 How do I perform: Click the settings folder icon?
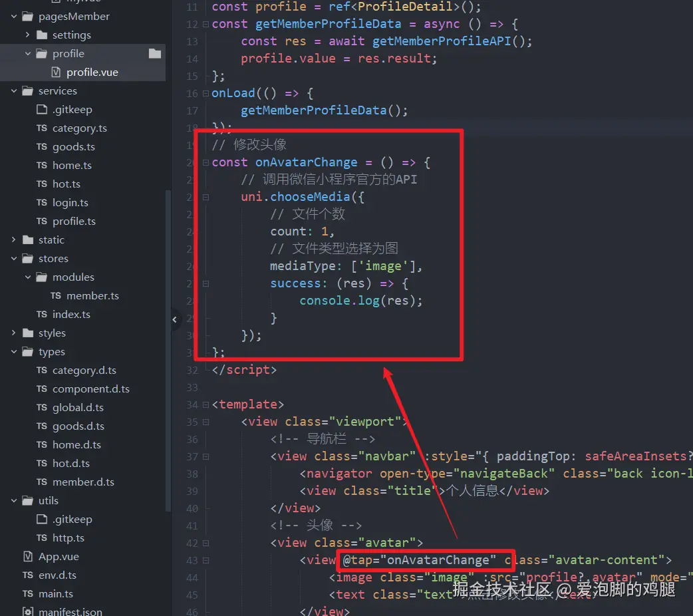pos(42,35)
